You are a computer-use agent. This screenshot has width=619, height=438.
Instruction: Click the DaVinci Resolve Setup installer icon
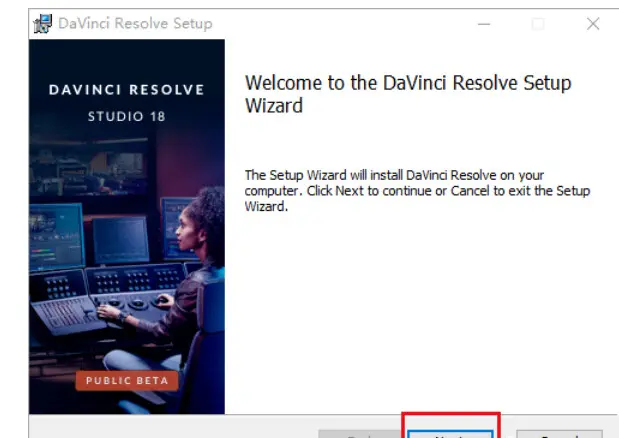tap(43, 24)
